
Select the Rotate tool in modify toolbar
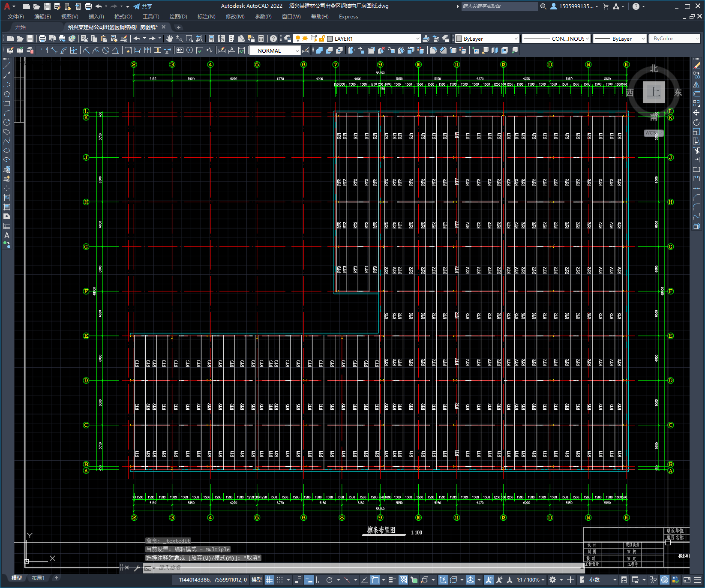[696, 122]
